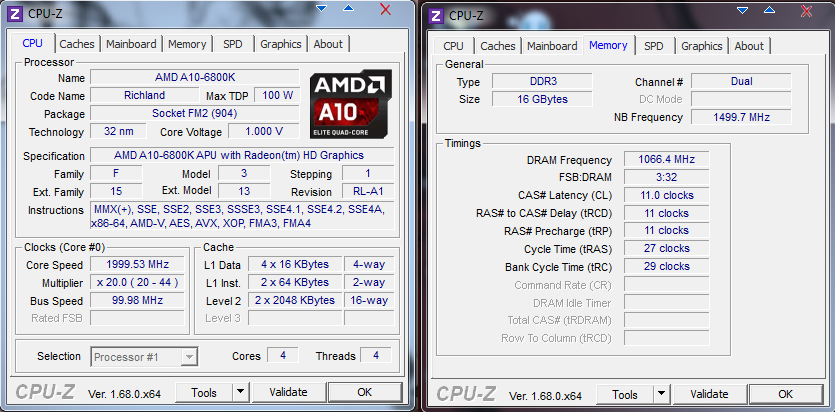Close the right CPU-Z window
This screenshot has height=412, width=835.
pyautogui.click(x=807, y=11)
